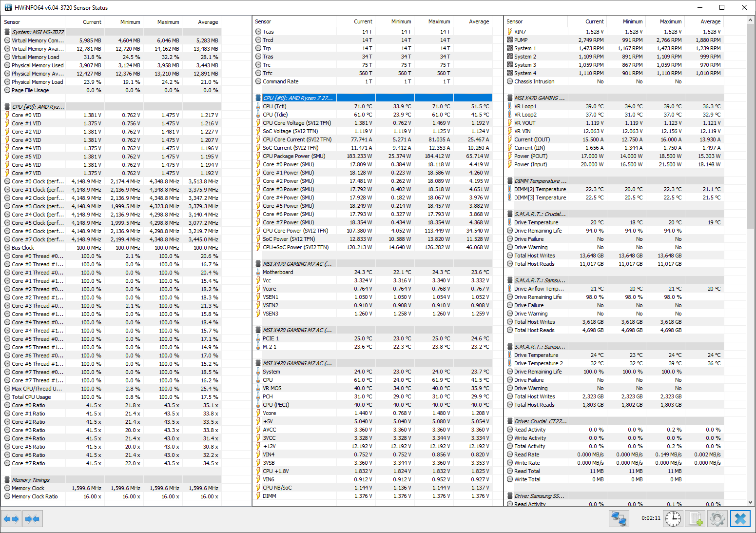
Task: Select the Command Rate row
Action: tap(373, 81)
